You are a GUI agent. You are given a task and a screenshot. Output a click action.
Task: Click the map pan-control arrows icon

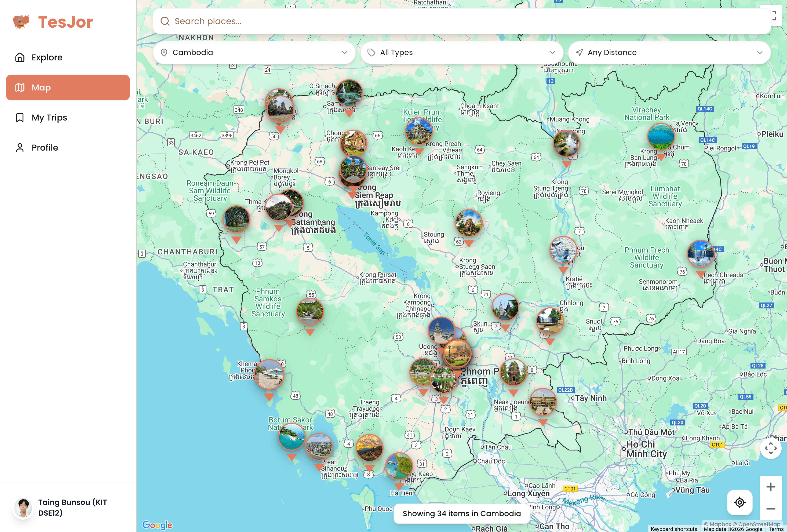[770, 448]
